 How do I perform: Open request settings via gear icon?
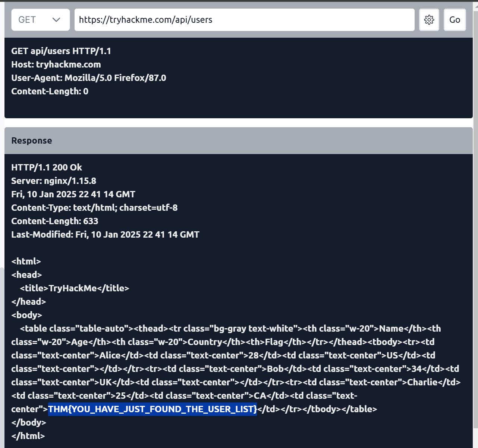pyautogui.click(x=429, y=20)
